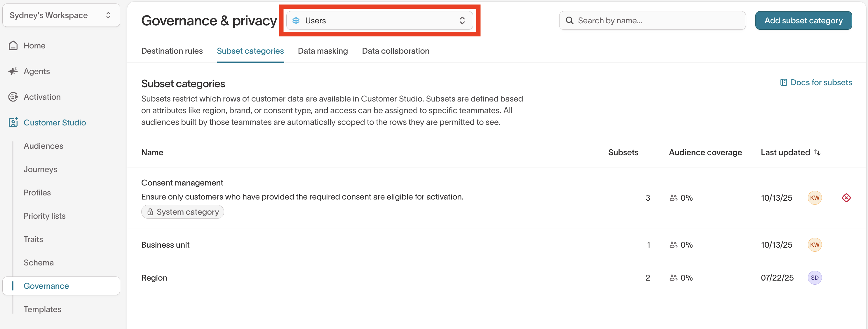The height and width of the screenshot is (329, 868).
Task: Expand the Sydney's Workspace switcher
Action: point(61,15)
